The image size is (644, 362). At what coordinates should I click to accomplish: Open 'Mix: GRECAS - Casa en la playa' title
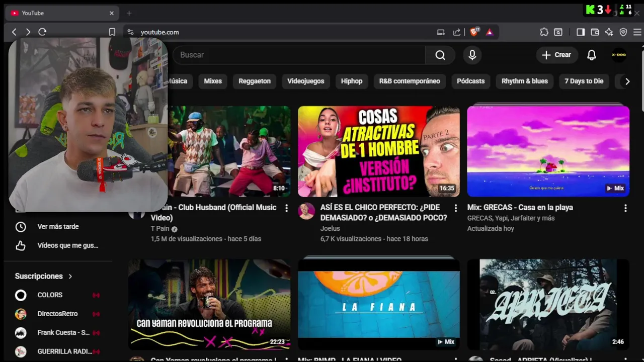(x=520, y=207)
